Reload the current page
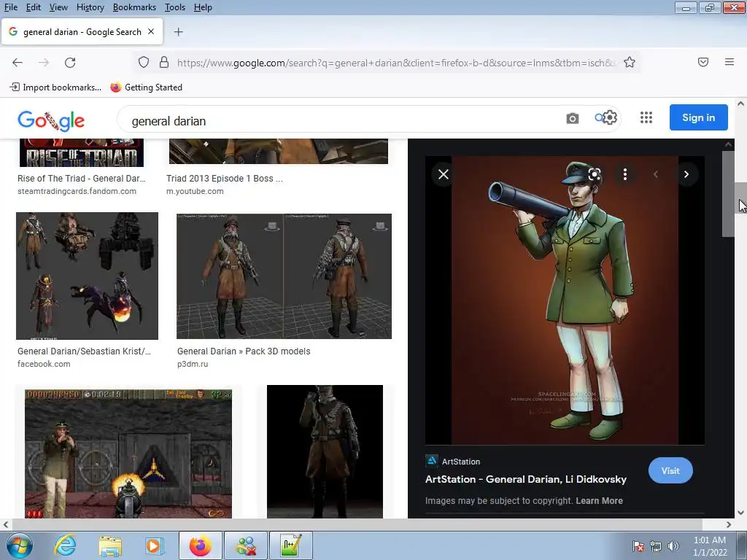This screenshot has width=747, height=560. 70,63
